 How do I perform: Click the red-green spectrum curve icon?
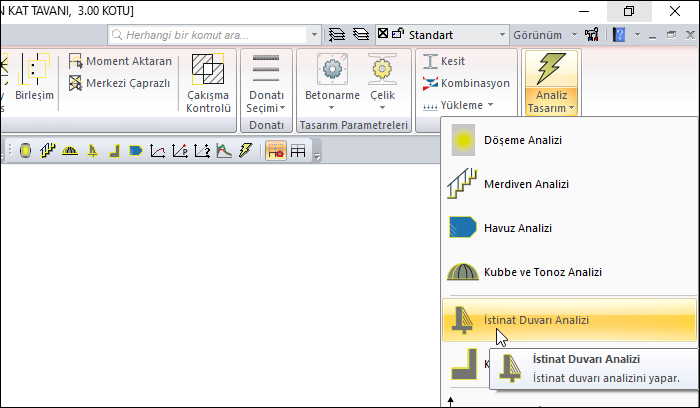(224, 151)
